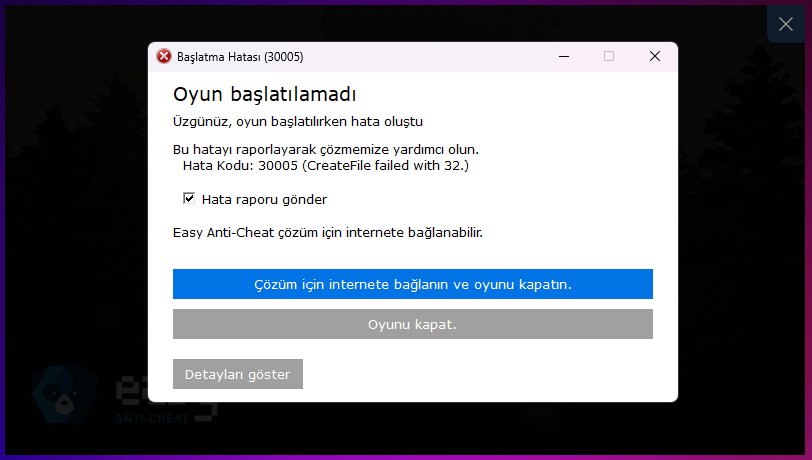The width and height of the screenshot is (812, 460).
Task: Click the red error icon in title bar
Action: [164, 56]
